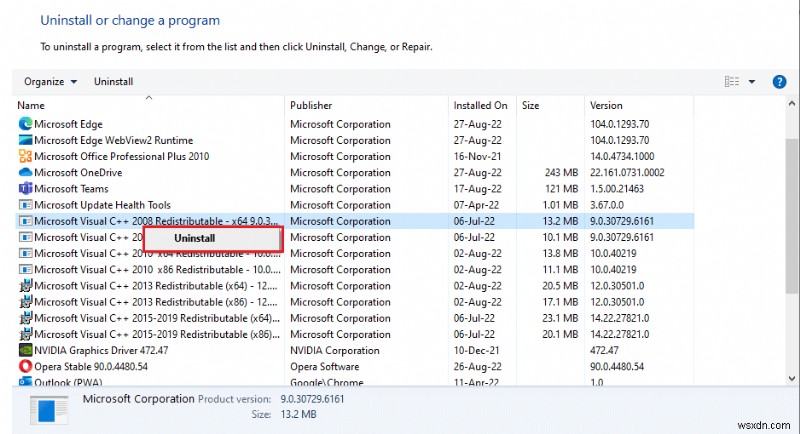This screenshot has height=434, width=800.
Task: Click the Visual C++ 2010 x86 Redistributable icon
Action: point(25,269)
